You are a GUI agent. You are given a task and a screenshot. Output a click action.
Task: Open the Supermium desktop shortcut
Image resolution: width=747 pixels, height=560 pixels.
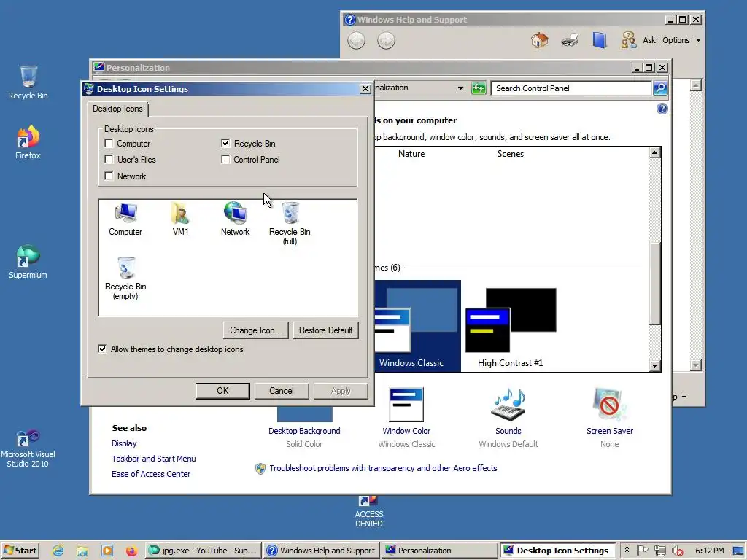coord(28,262)
